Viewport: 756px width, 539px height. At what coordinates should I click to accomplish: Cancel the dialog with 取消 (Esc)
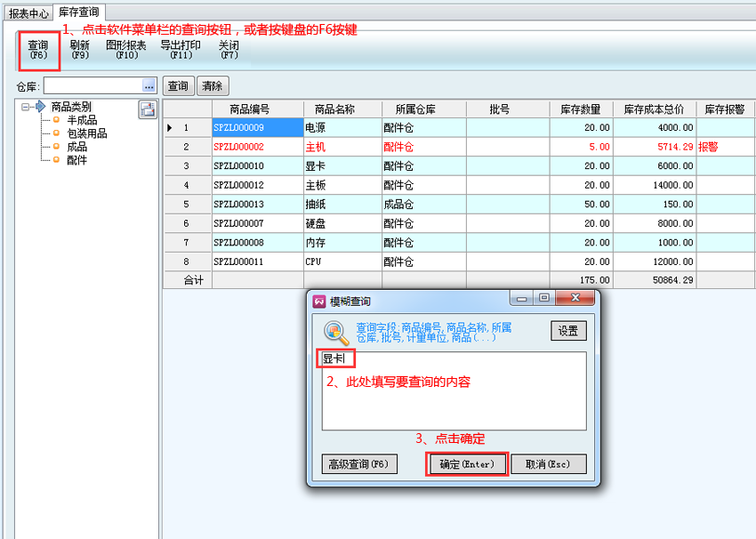coord(548,464)
